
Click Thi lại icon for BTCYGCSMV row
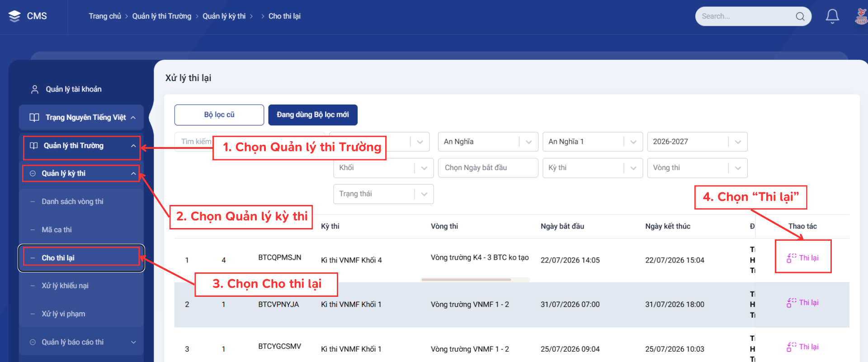[791, 347]
